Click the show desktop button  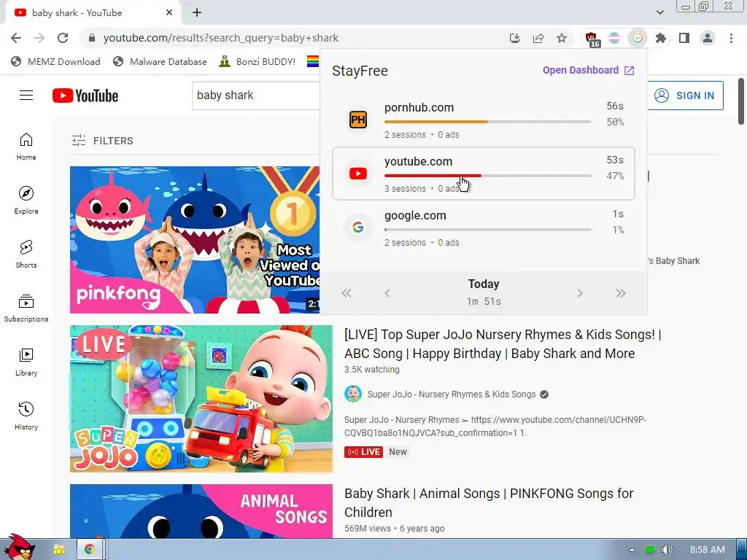pyautogui.click(x=742, y=550)
